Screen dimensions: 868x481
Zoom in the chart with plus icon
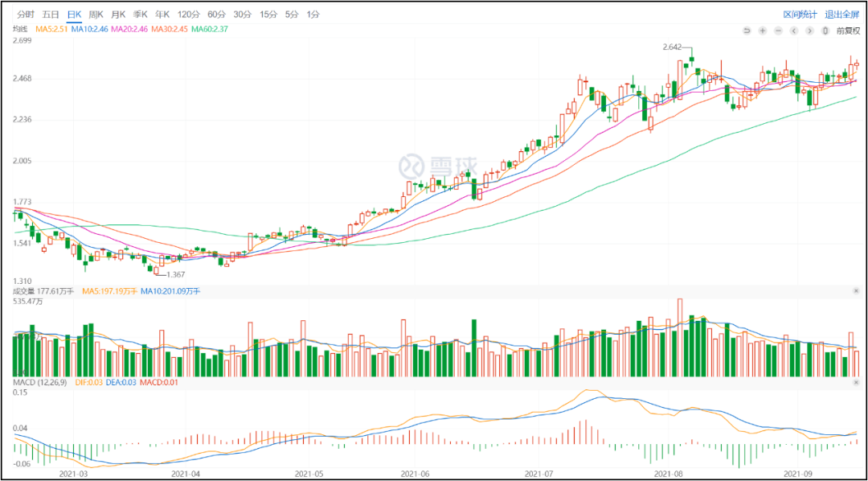click(762, 31)
